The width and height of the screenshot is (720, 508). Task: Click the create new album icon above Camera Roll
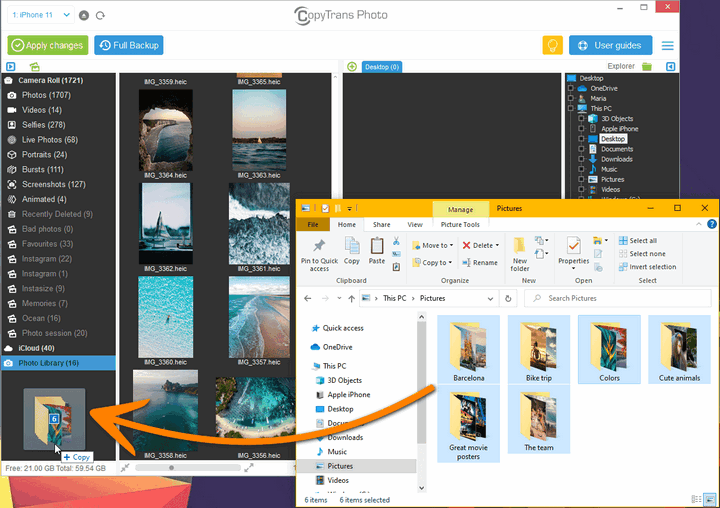click(34, 67)
